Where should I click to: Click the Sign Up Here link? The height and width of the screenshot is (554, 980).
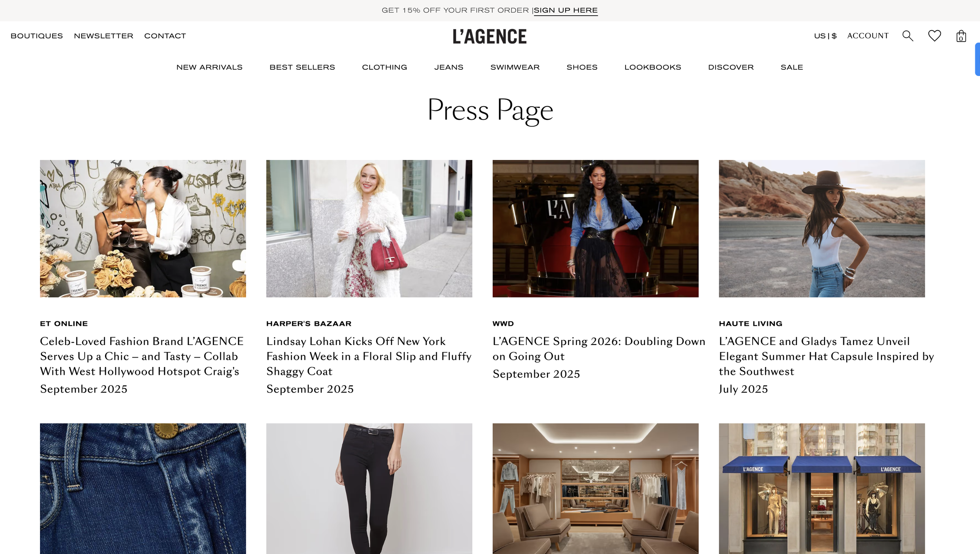pyautogui.click(x=566, y=11)
